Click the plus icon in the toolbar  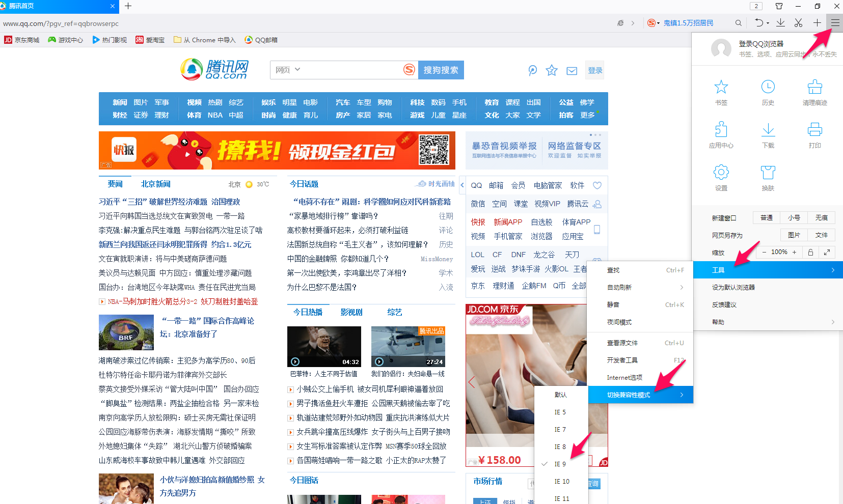click(817, 23)
